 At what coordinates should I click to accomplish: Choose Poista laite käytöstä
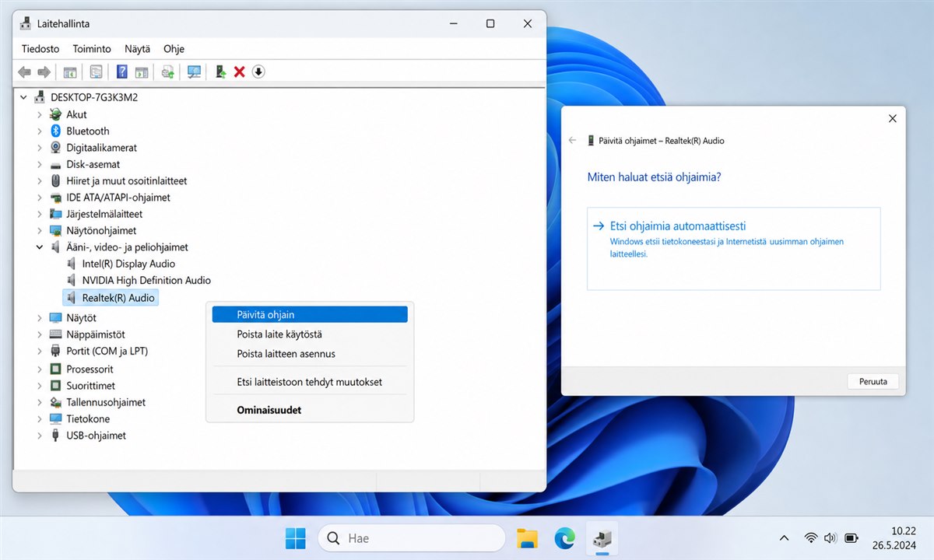[x=310, y=334]
